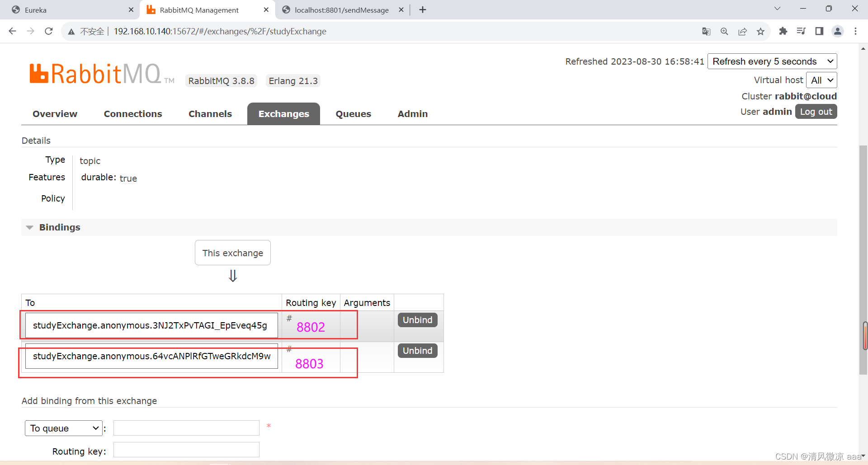Open the media control icon
Screen dimensions: 868x465
(801, 31)
